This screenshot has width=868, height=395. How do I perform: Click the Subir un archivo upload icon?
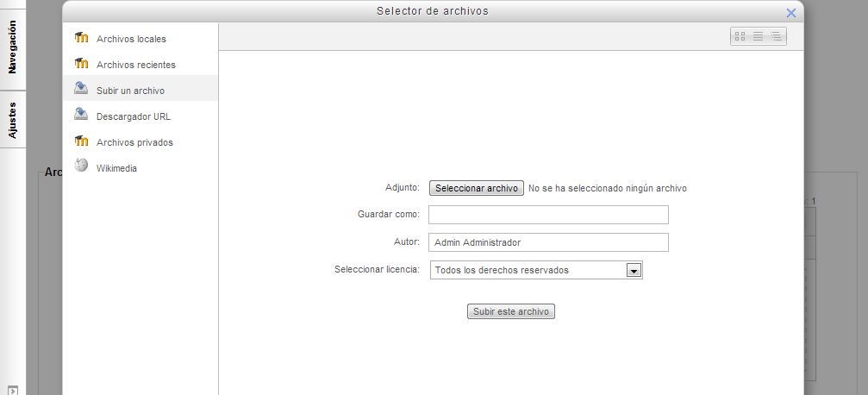pos(82,89)
